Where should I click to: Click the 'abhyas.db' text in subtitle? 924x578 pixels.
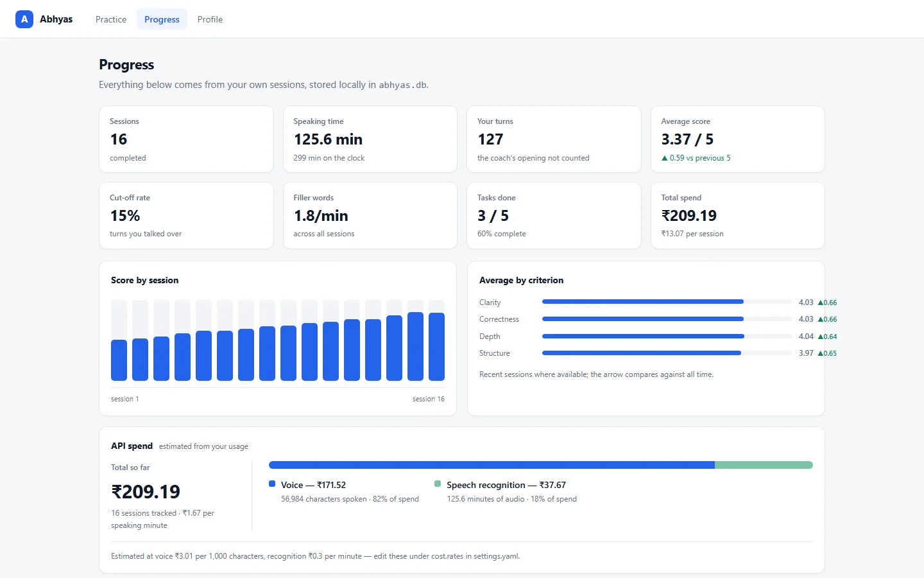click(x=402, y=85)
